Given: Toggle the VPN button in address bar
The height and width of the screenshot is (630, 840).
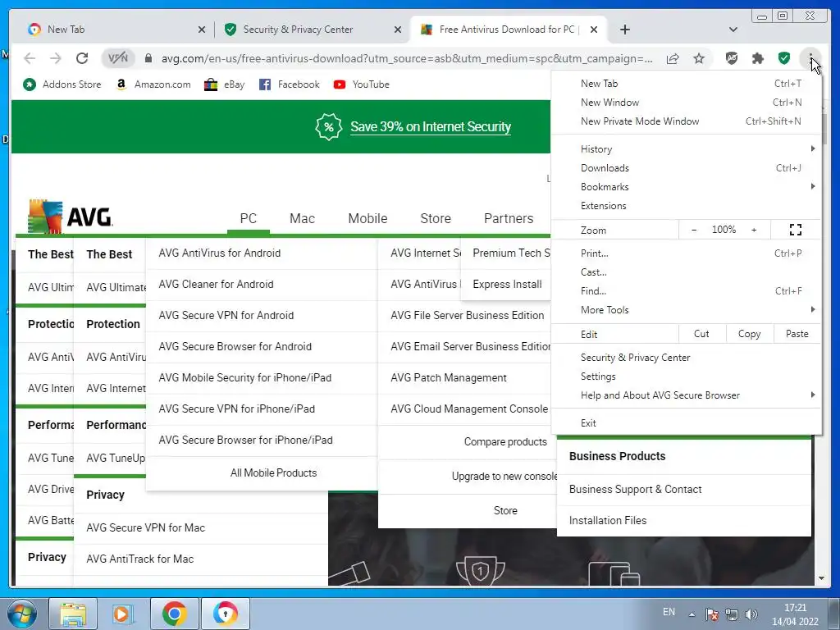Looking at the screenshot, I should coord(118,58).
